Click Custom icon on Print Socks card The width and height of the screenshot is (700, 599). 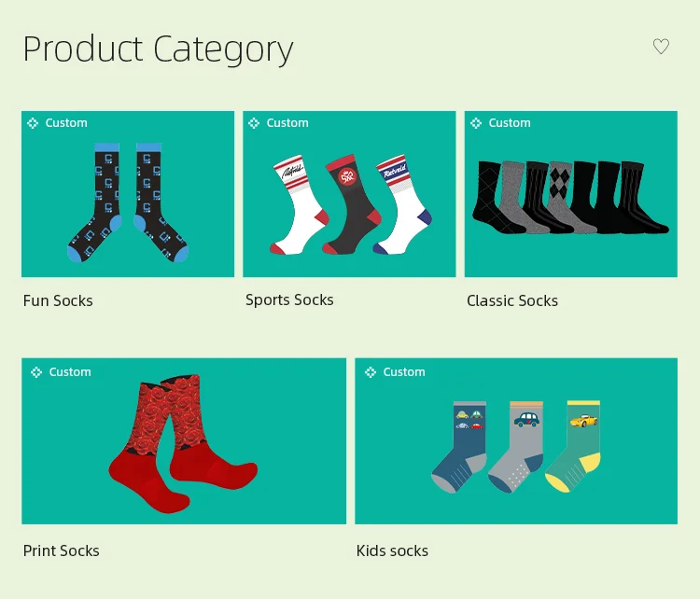click(36, 372)
